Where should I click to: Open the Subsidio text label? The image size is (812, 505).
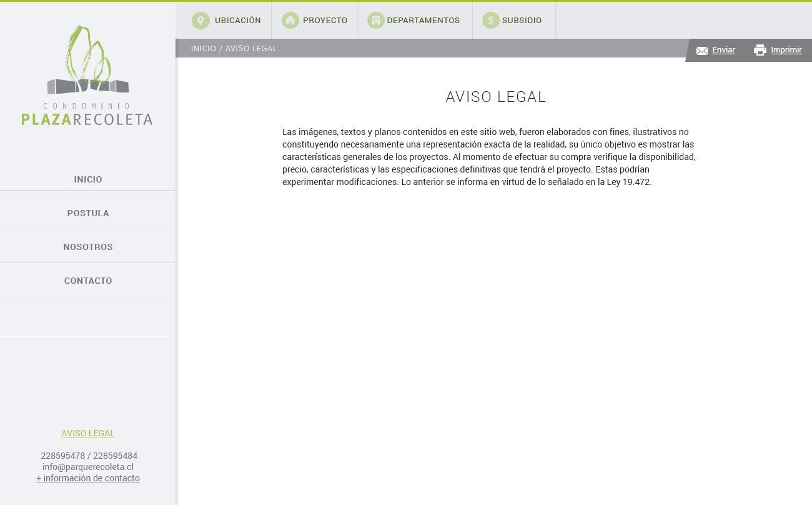522,21
